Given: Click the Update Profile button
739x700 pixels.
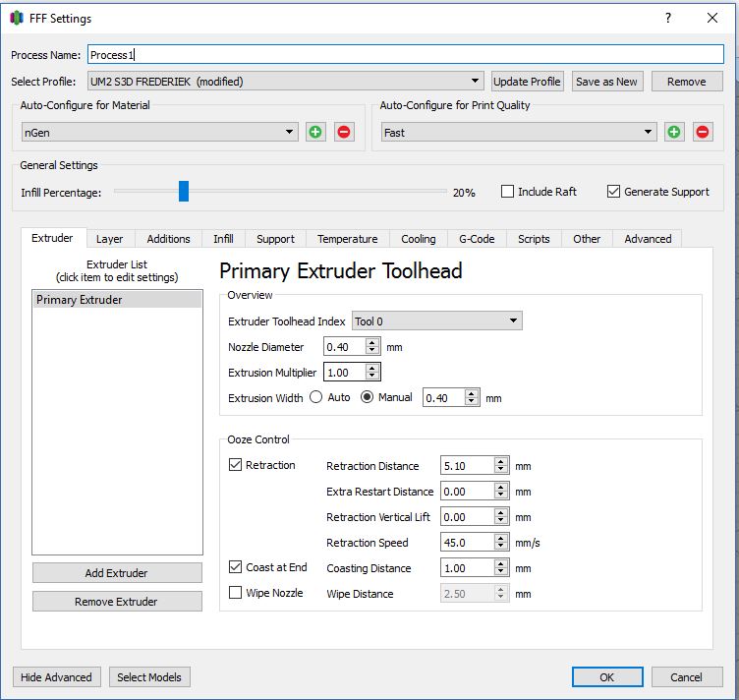Looking at the screenshot, I should click(527, 82).
